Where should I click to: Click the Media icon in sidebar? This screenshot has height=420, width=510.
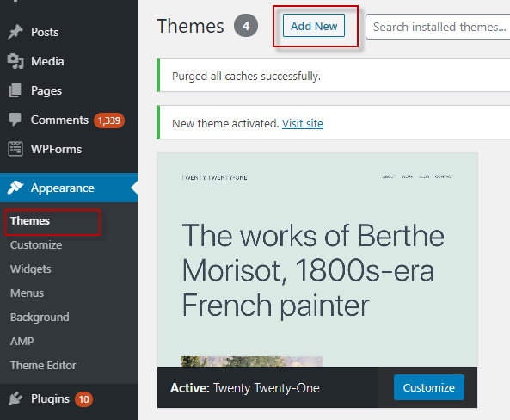(15, 61)
